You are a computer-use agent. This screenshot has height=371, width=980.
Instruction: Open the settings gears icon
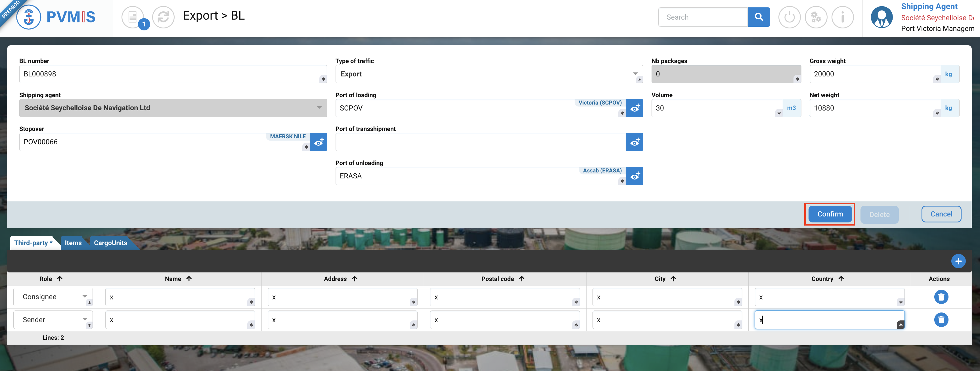tap(816, 17)
